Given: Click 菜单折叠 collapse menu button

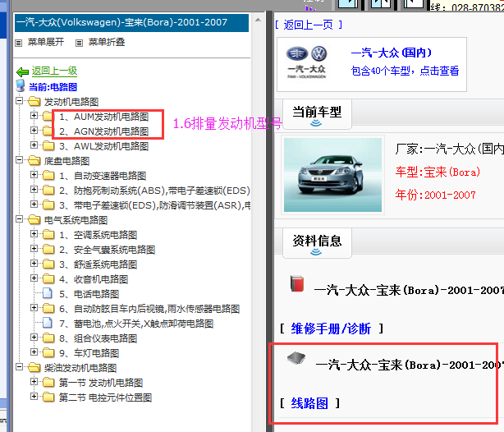Looking at the screenshot, I should coord(107,42).
